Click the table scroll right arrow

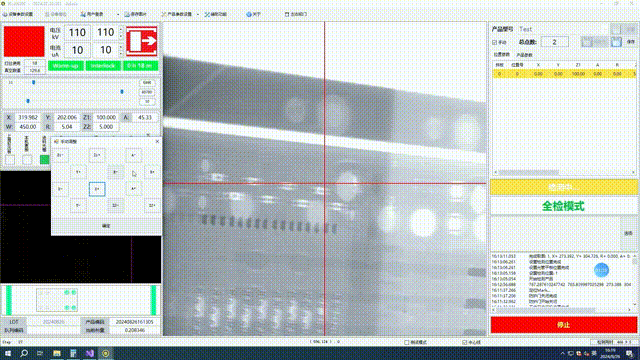pos(633,172)
